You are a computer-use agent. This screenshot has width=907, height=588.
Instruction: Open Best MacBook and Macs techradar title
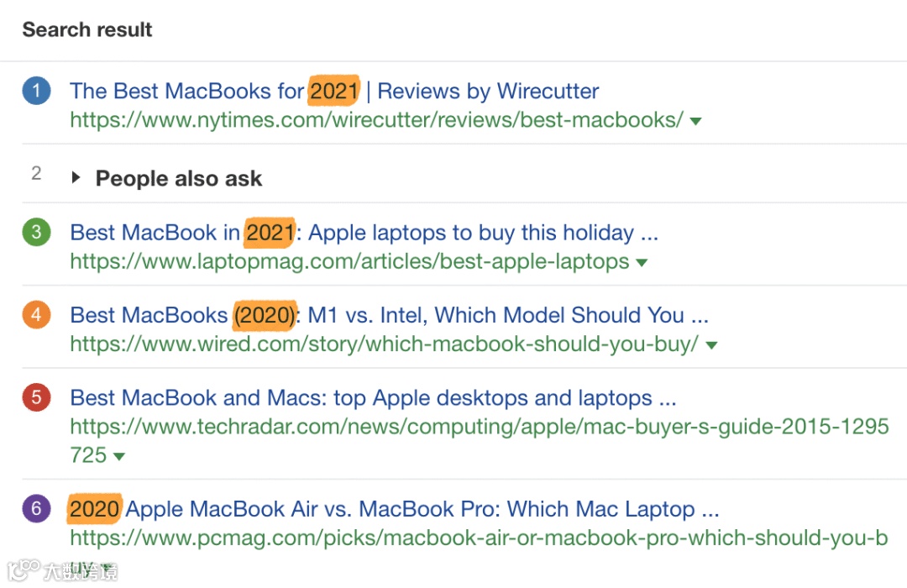pos(373,397)
